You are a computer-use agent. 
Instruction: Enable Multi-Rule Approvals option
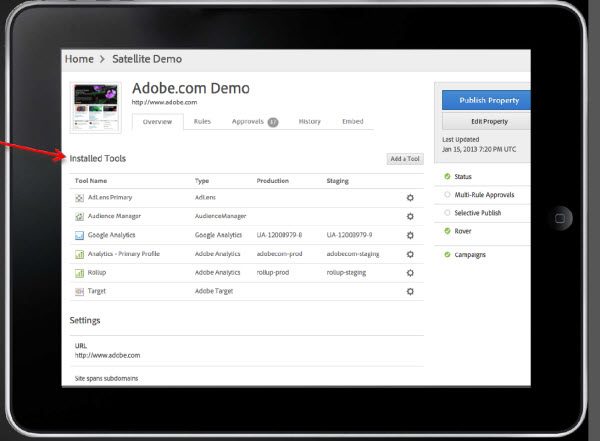[447, 195]
